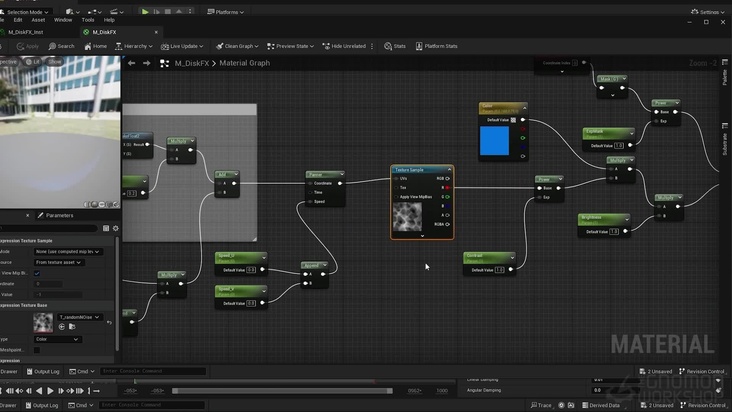
Task: Click the Search button in the toolbar
Action: click(61, 46)
